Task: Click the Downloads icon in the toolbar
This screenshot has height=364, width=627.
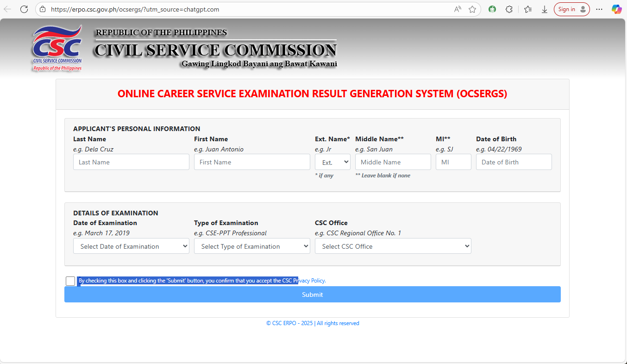Action: [544, 9]
